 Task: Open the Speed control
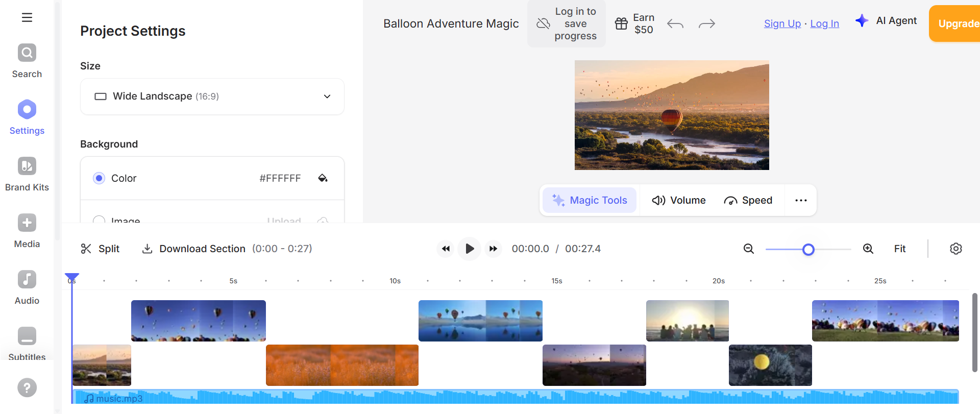point(748,200)
